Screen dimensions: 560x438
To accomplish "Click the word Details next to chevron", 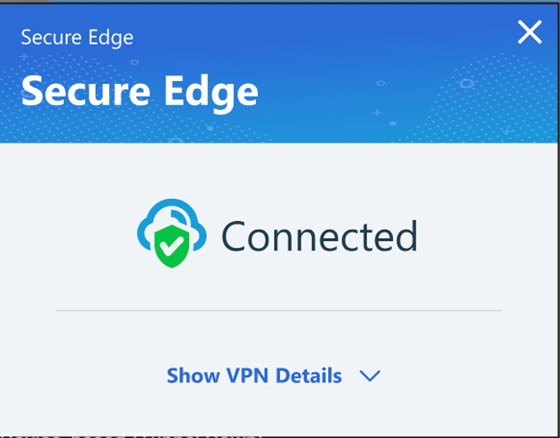I will (309, 375).
